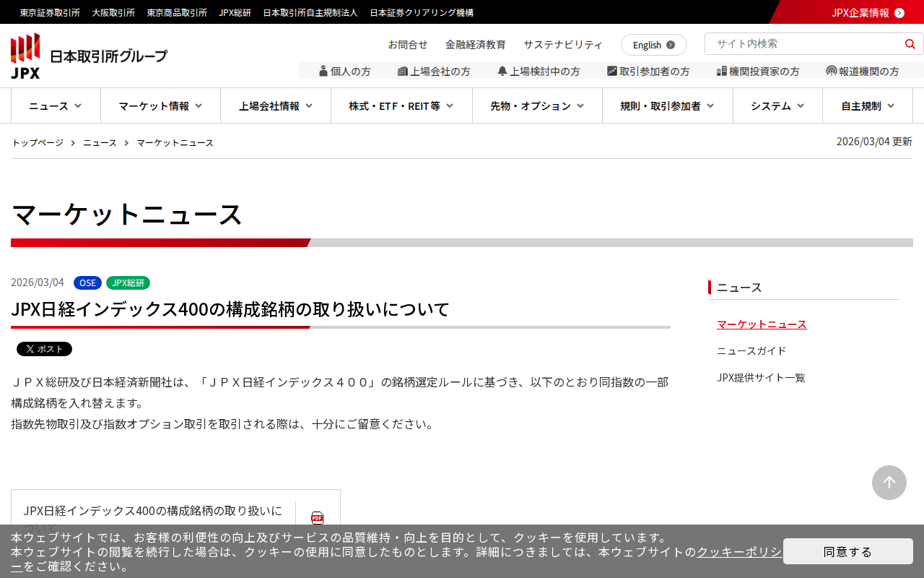Click the arrow icon in the English button
The height and width of the screenshot is (578, 924).
[x=671, y=45]
